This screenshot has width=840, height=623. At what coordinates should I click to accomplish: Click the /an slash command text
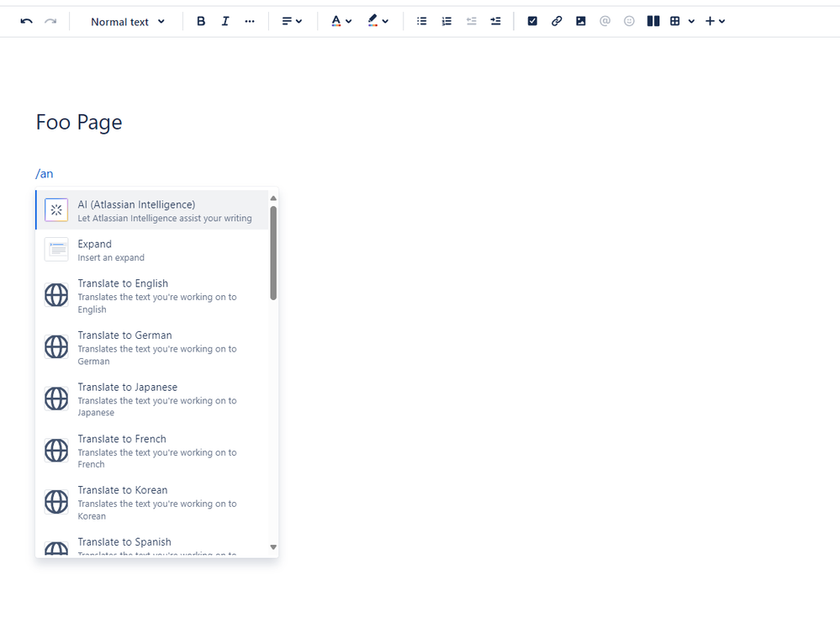click(45, 174)
